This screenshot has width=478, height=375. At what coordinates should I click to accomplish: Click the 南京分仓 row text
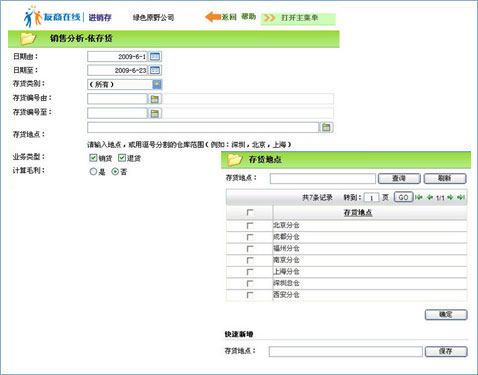[x=286, y=260]
